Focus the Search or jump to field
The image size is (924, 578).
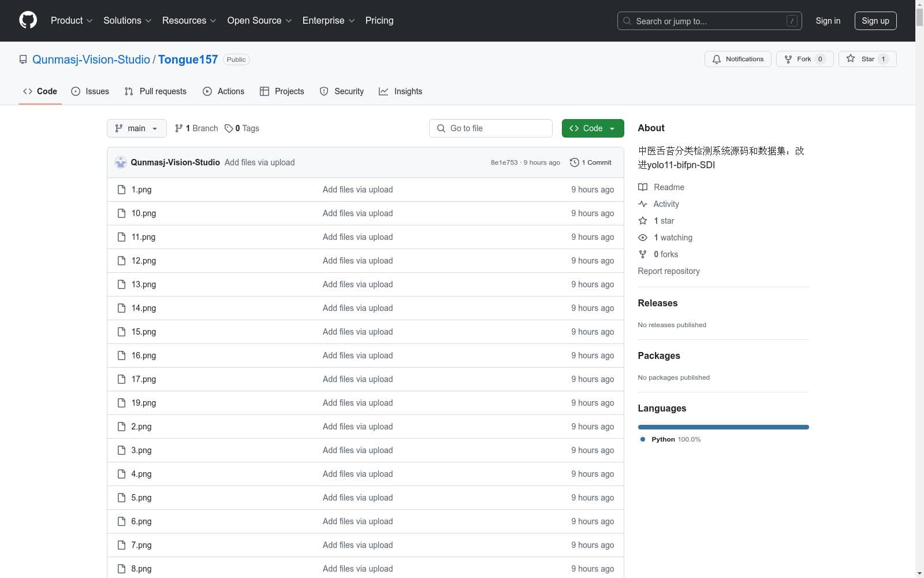coord(710,21)
